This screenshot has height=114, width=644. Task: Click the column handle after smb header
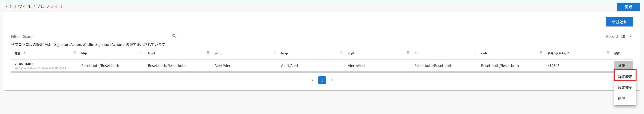541,53
